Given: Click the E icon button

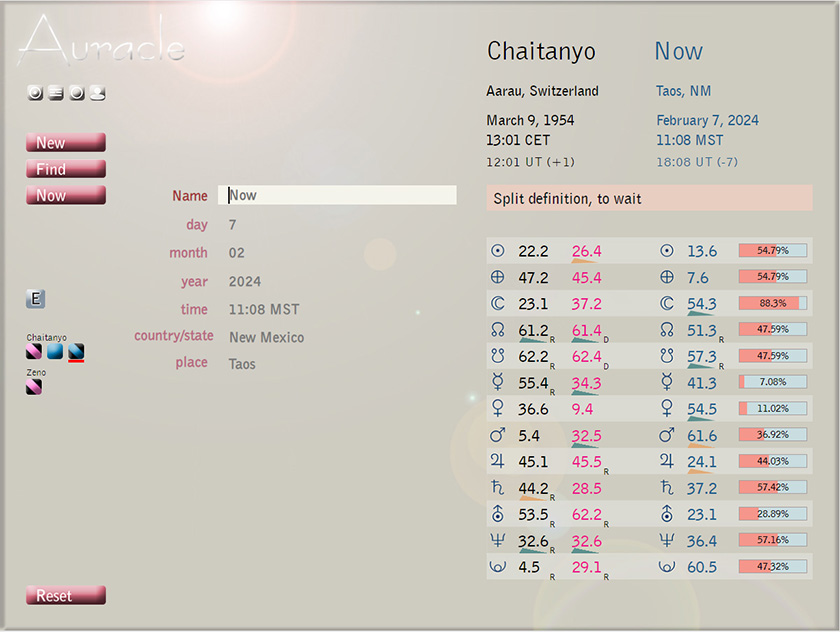Looking at the screenshot, I should [x=36, y=299].
